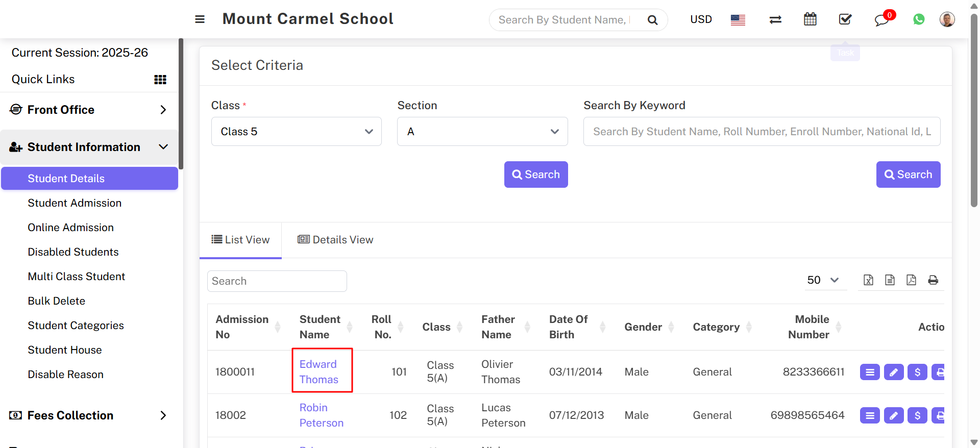
Task: Print the student list
Action: coord(933,280)
